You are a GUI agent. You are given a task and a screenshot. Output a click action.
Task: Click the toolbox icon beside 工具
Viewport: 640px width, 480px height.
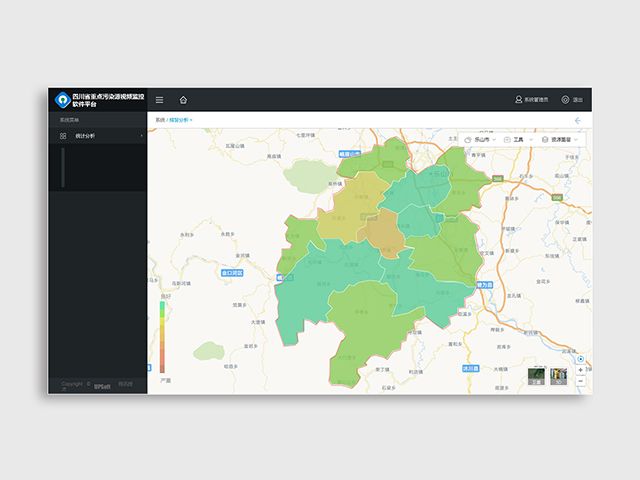pos(507,140)
